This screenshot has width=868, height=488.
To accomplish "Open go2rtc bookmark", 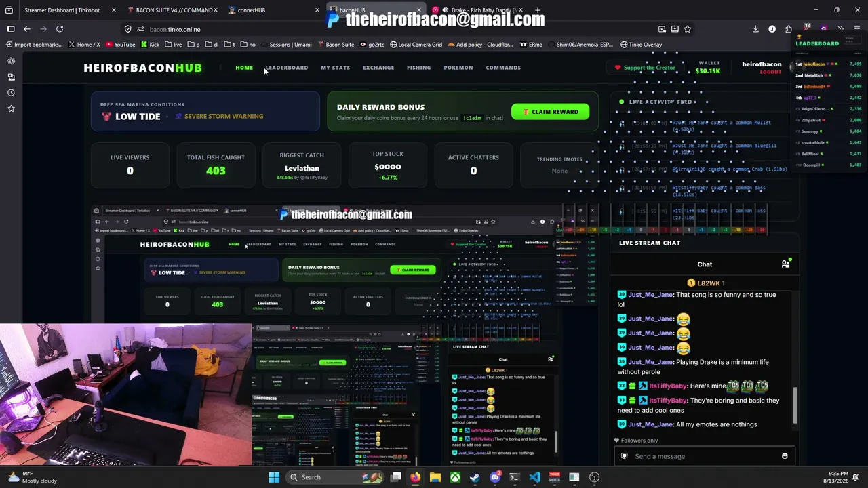I will coord(372,45).
